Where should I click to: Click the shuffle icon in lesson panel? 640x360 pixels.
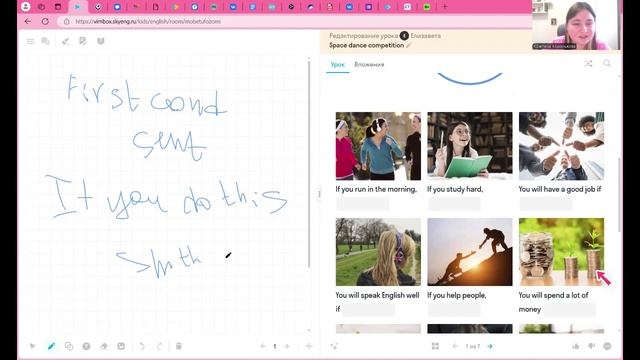588,63
